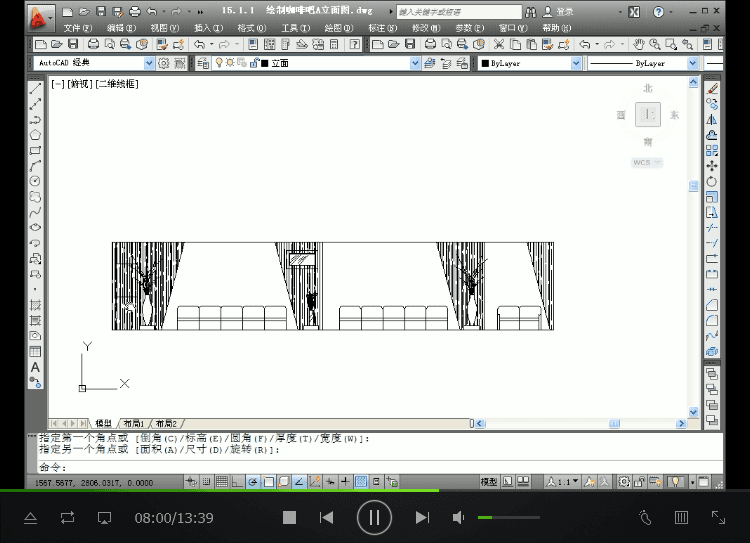Select the Rotate tool
The width and height of the screenshot is (750, 543).
coord(712,181)
